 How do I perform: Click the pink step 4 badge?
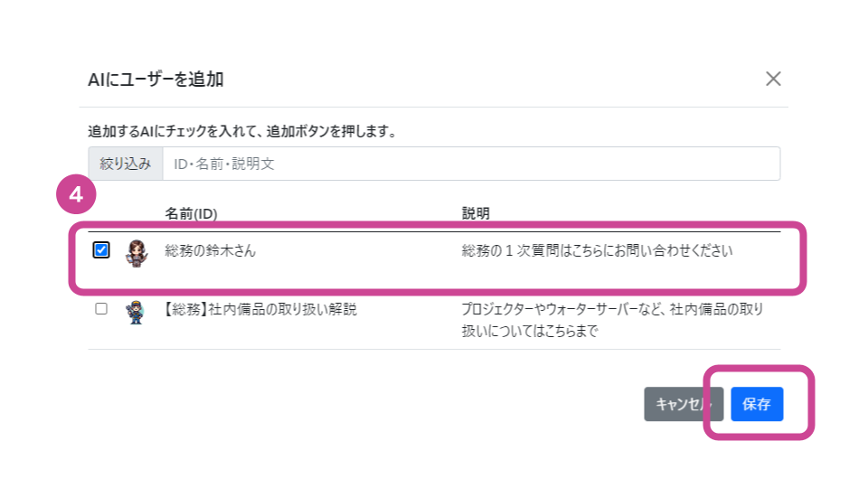pos(78,195)
